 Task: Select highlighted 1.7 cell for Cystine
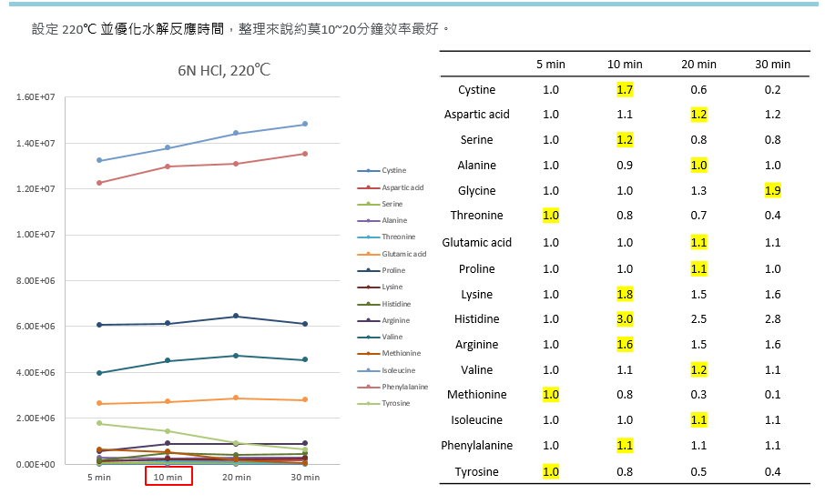coord(625,90)
